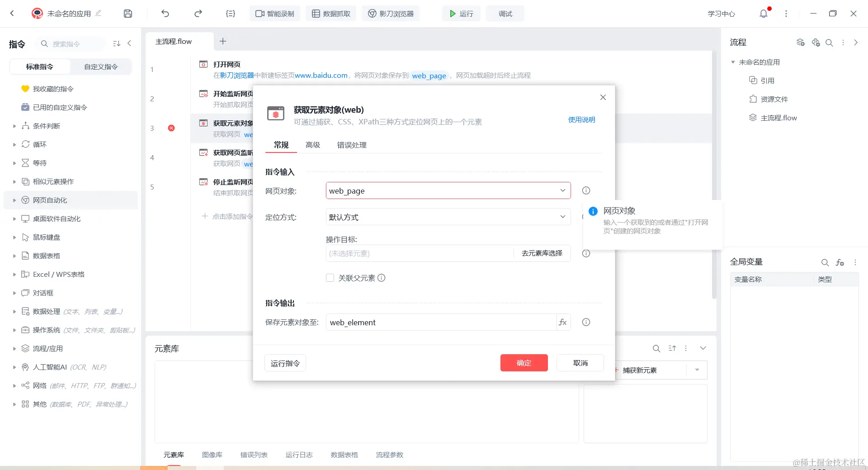
Task: Add a new flow tab
Action: tap(223, 41)
